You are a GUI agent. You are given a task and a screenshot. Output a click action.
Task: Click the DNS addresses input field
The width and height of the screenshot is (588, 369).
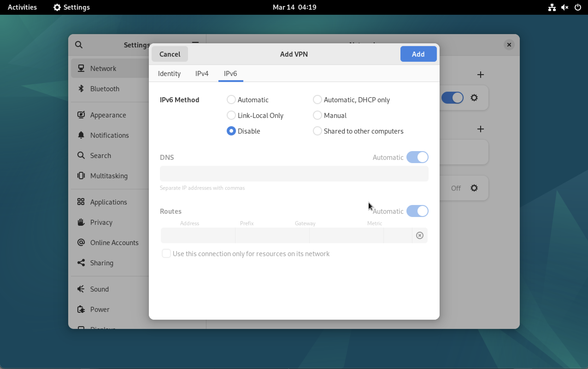point(294,174)
